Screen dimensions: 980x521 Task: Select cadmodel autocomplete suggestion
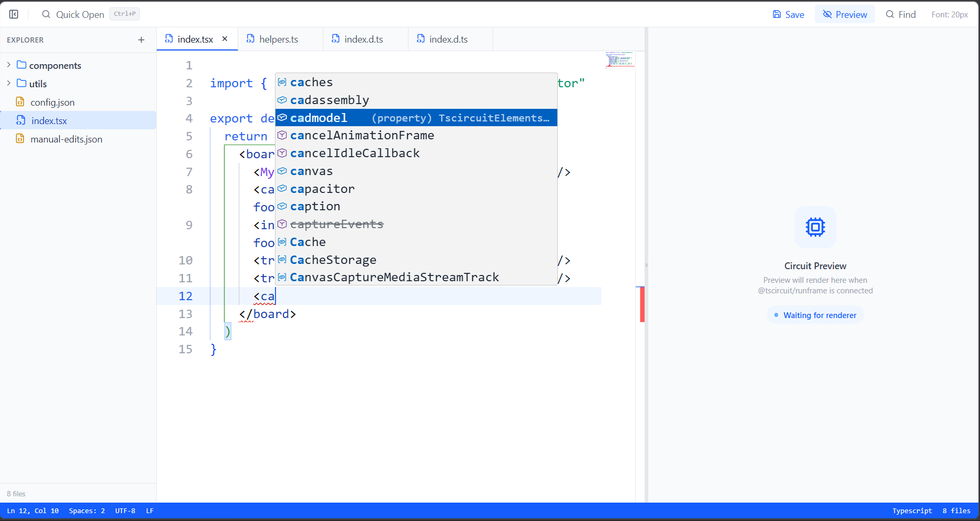[x=416, y=118]
